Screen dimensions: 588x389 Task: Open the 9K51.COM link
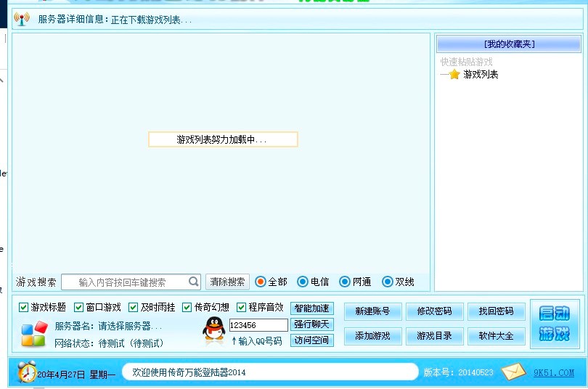click(554, 372)
